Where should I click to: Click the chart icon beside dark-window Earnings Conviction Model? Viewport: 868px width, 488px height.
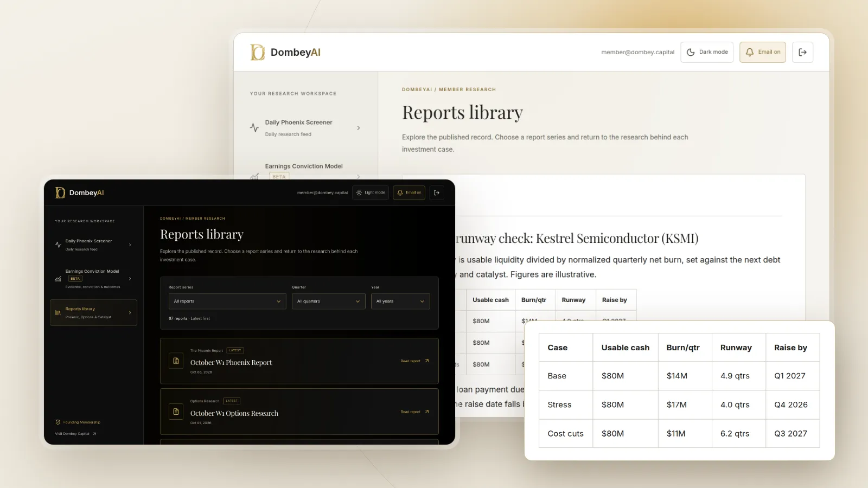[58, 279]
